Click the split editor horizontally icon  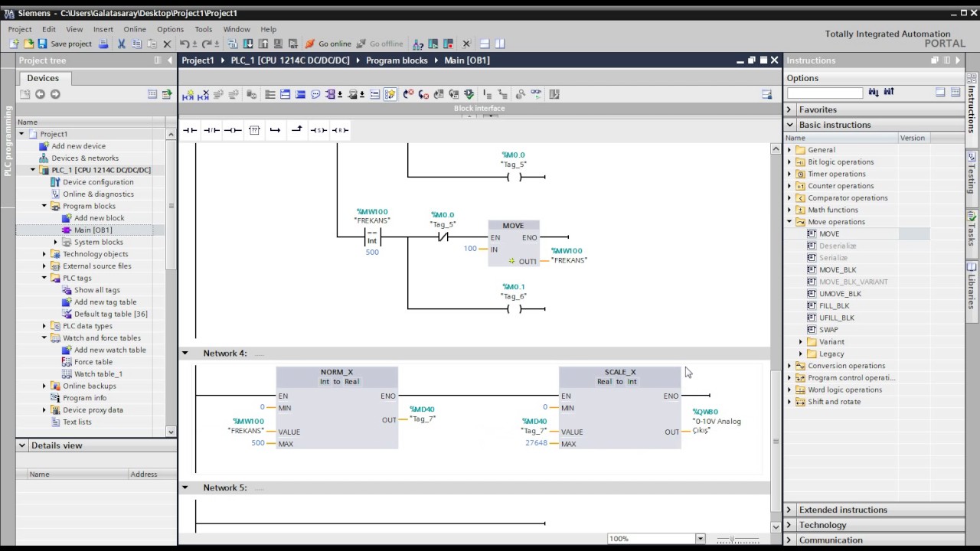tap(485, 44)
